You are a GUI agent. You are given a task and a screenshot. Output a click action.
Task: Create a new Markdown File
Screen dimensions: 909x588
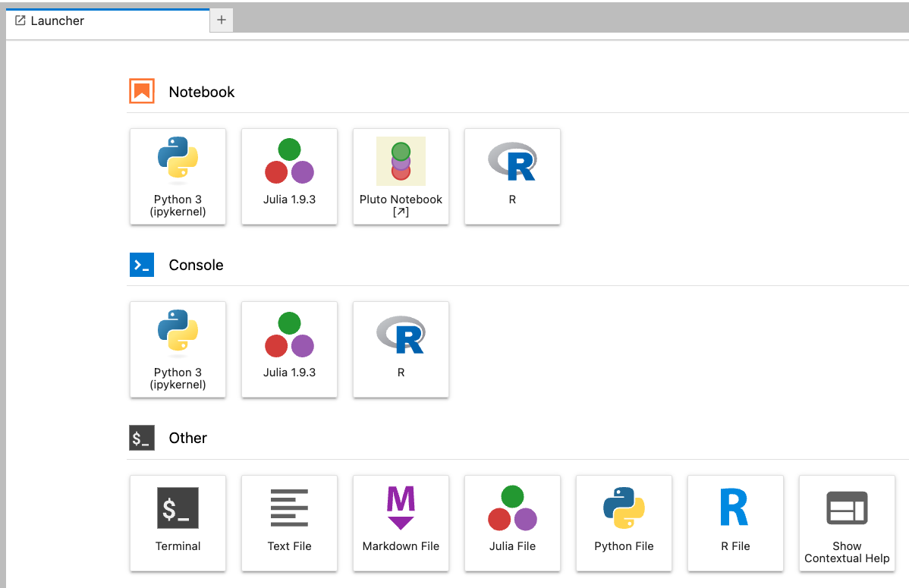401,523
